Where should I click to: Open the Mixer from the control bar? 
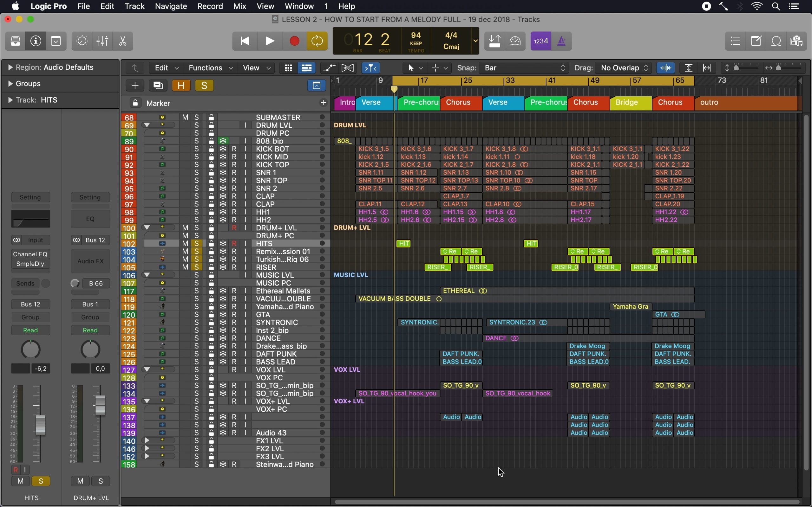(x=102, y=41)
